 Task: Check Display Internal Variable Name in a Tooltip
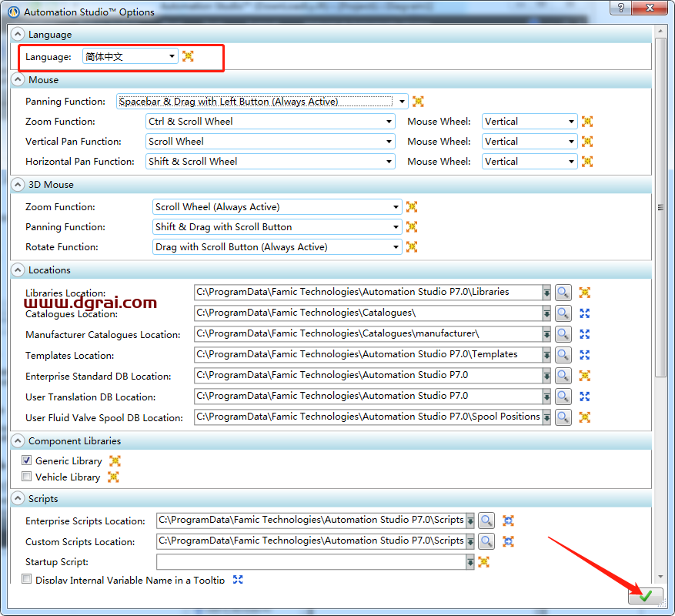(26, 579)
